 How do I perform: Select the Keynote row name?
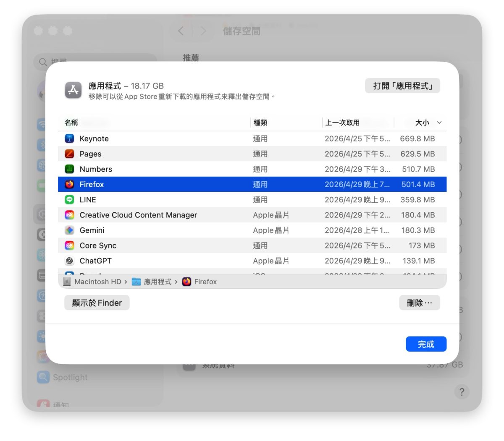click(x=94, y=138)
